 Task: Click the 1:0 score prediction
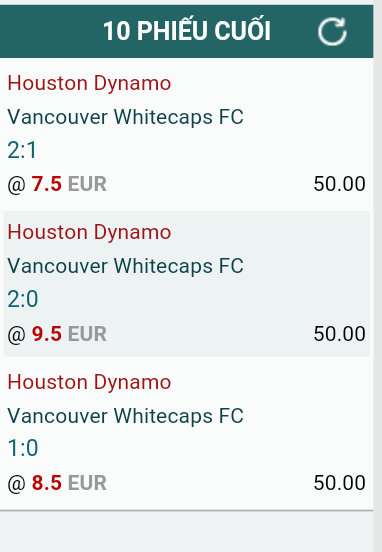tap(23, 448)
